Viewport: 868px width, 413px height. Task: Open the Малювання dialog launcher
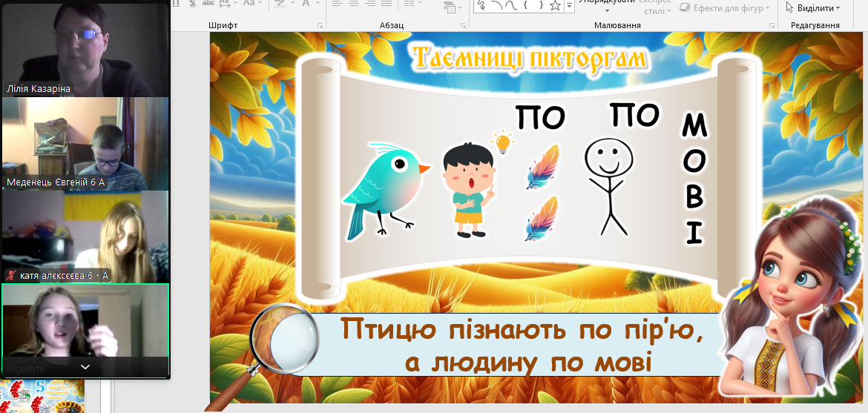772,25
